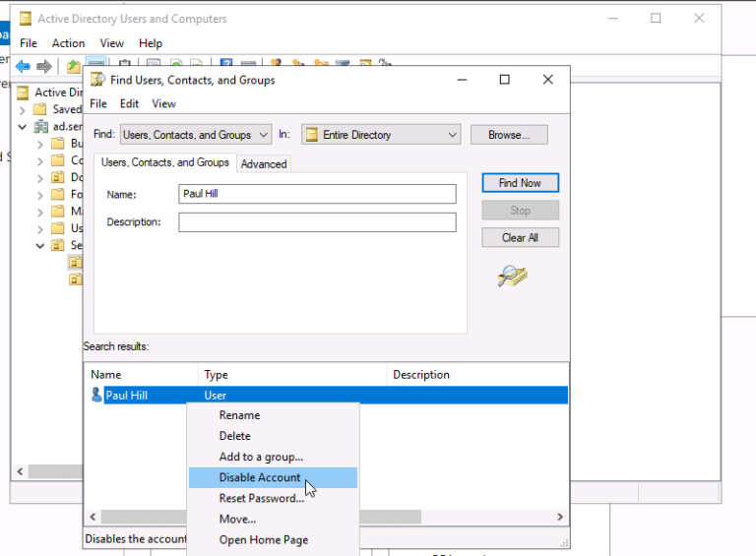Image resolution: width=756 pixels, height=556 pixels.
Task: Open the Find type dropdown
Action: [x=262, y=135]
